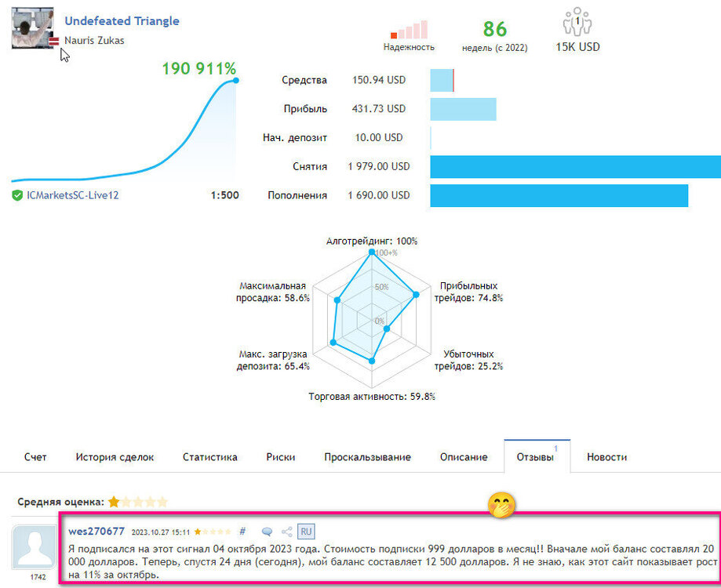Click the Торговая активность 59.8% label
721x588 pixels.
(x=372, y=397)
